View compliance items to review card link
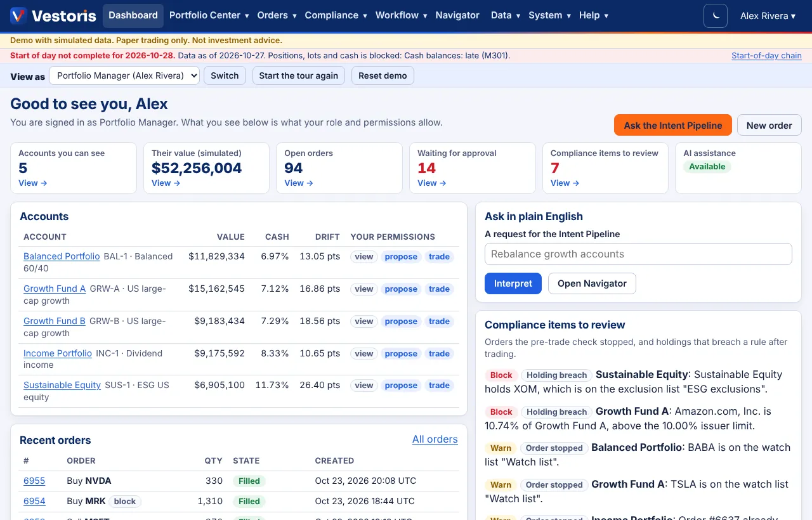Image resolution: width=812 pixels, height=520 pixels. (565, 183)
